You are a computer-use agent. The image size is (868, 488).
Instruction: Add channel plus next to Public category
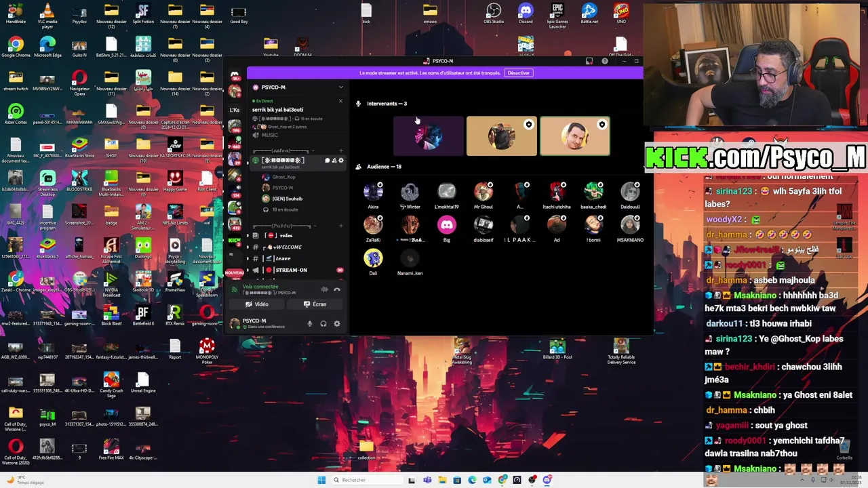(341, 226)
